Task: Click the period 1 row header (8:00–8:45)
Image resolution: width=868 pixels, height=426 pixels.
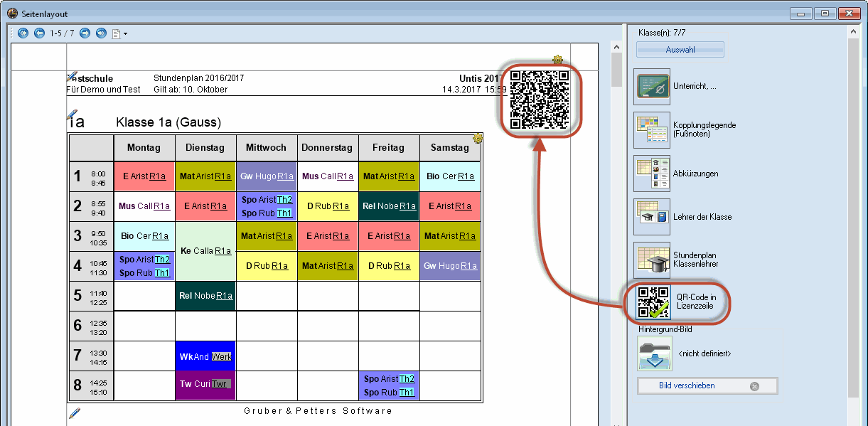Action: 92,176
